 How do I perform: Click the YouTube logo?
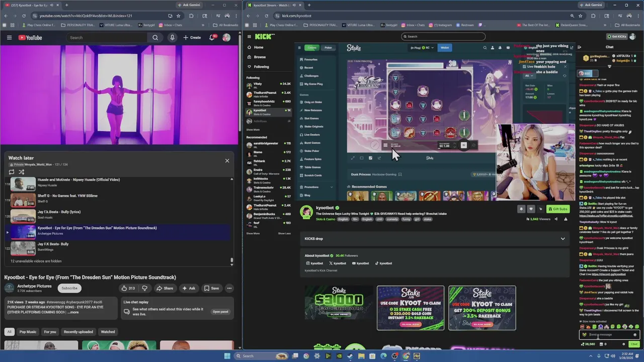click(x=30, y=38)
